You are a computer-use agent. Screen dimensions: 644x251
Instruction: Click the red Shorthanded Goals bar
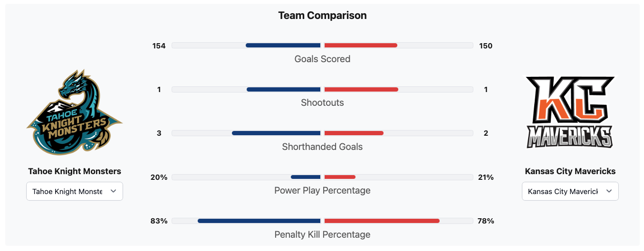(354, 133)
